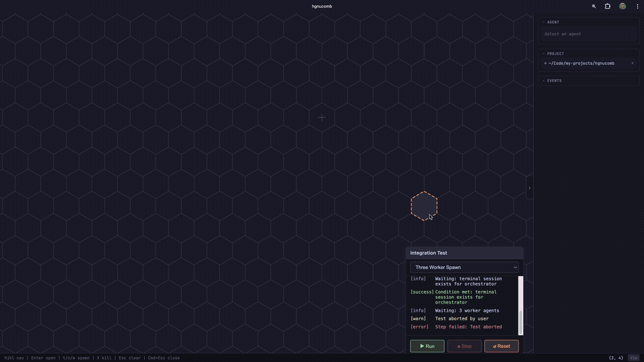Click the Integration Test panel header
The width and height of the screenshot is (644, 362).
click(464, 253)
